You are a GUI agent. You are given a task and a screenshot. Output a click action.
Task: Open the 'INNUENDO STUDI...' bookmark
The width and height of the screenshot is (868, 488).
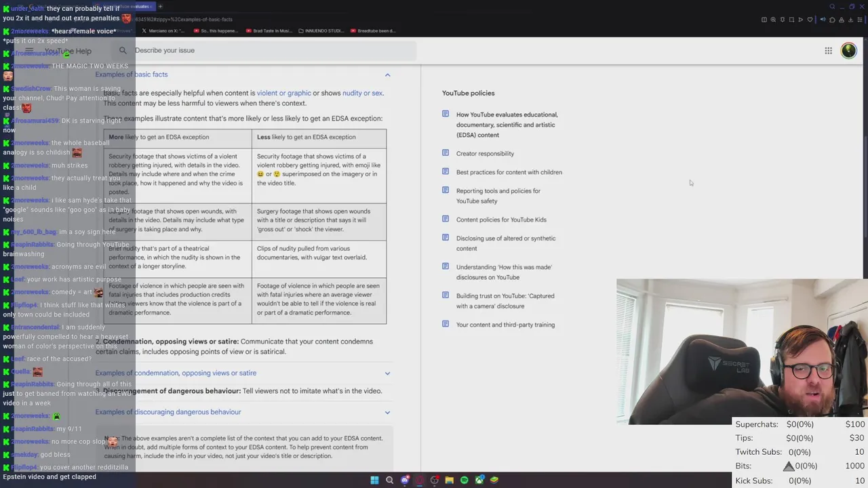[x=321, y=30]
